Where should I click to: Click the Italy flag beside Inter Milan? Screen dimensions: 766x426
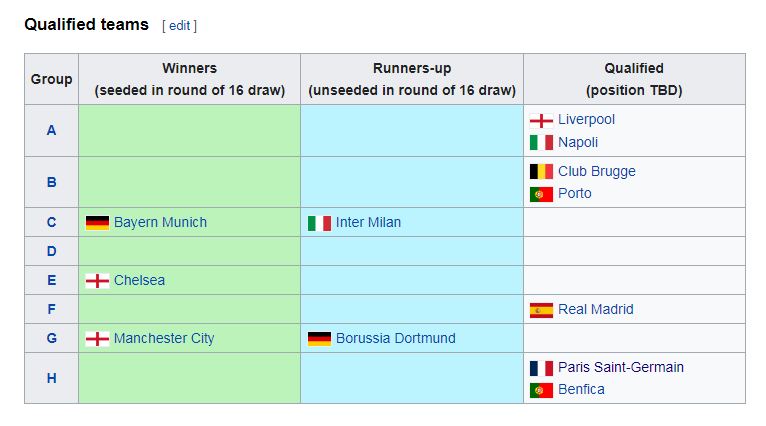(x=319, y=223)
